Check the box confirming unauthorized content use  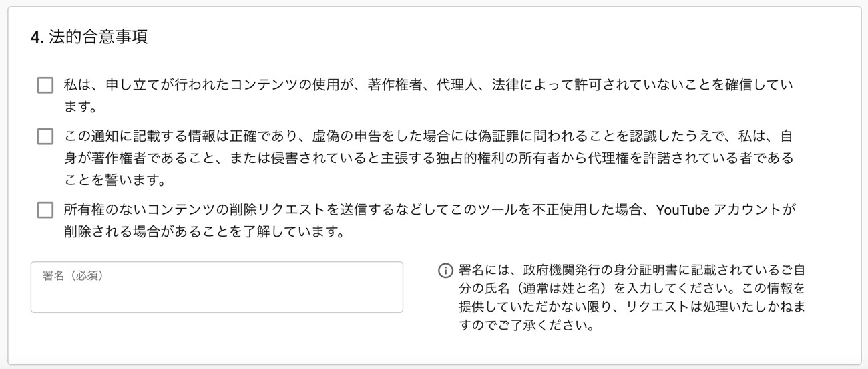[45, 86]
